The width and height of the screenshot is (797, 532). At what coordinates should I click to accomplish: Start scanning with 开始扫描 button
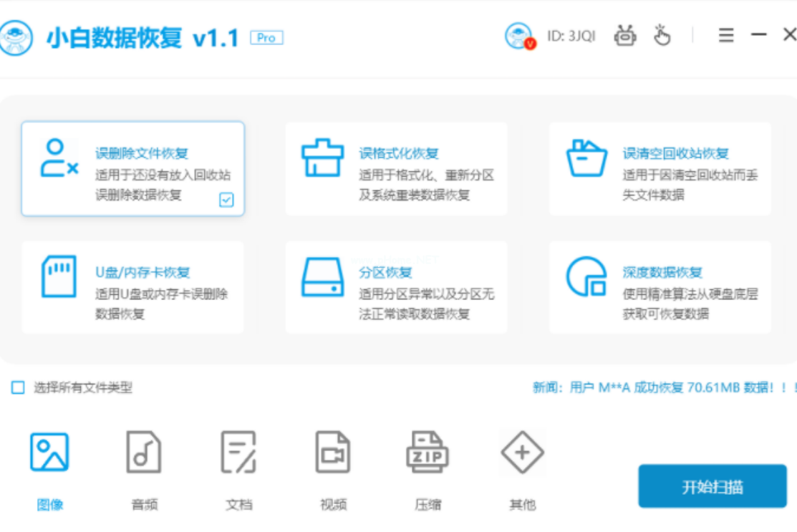point(713,486)
